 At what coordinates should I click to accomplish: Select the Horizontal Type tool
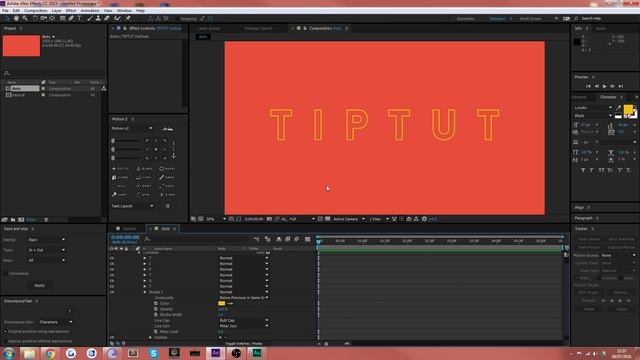pos(80,18)
